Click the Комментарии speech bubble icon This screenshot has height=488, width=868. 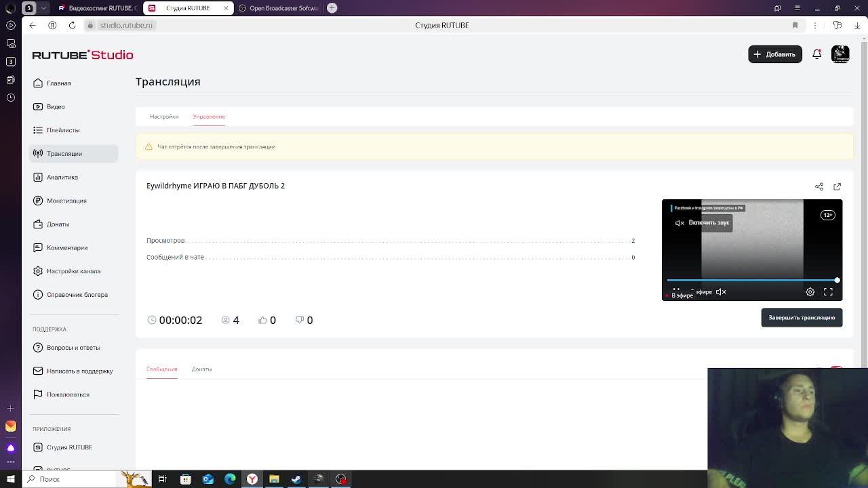[38, 247]
